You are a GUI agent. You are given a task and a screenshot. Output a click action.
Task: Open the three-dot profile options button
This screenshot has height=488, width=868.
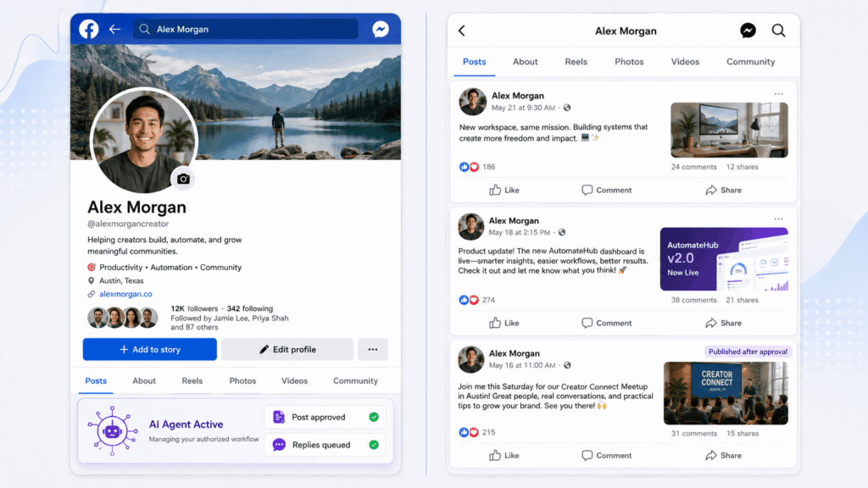click(x=373, y=349)
